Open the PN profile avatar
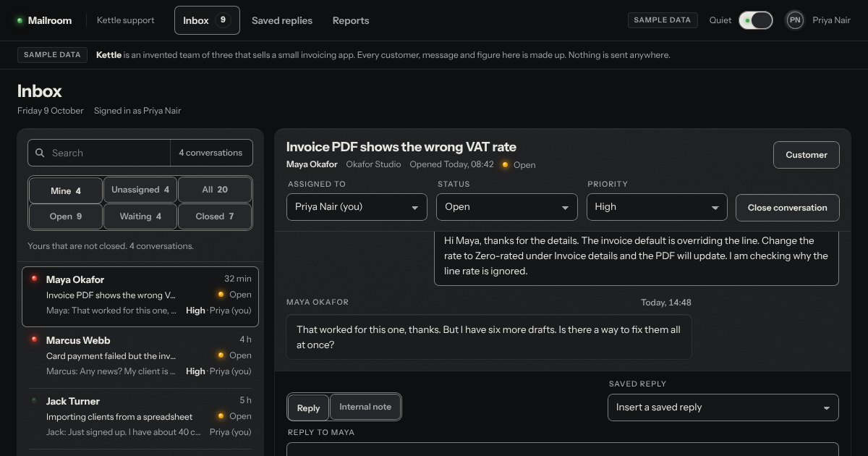 pos(795,20)
